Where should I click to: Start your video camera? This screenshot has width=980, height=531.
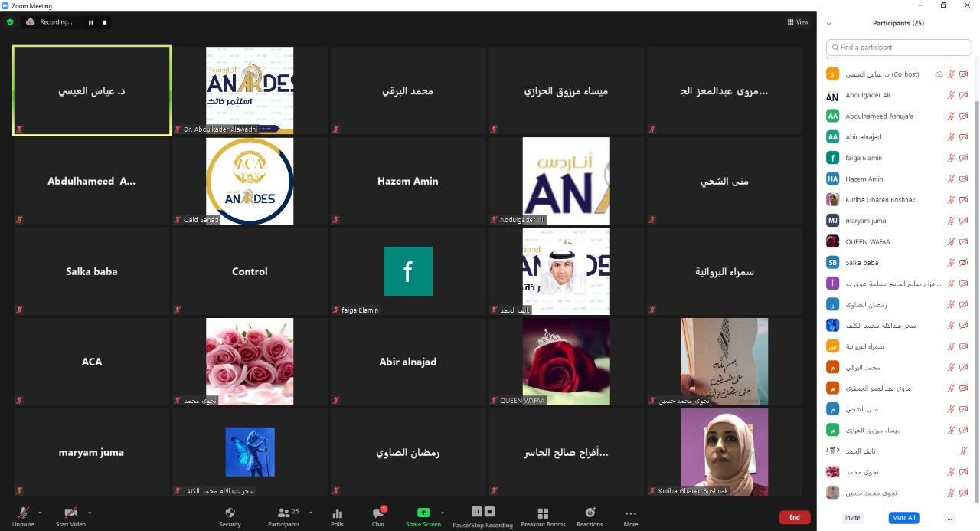[70, 516]
